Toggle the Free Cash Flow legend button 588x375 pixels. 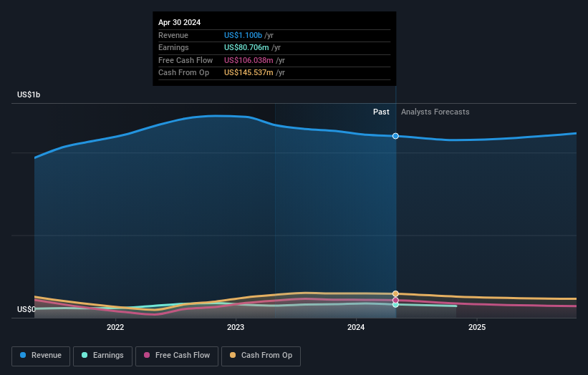177,356
